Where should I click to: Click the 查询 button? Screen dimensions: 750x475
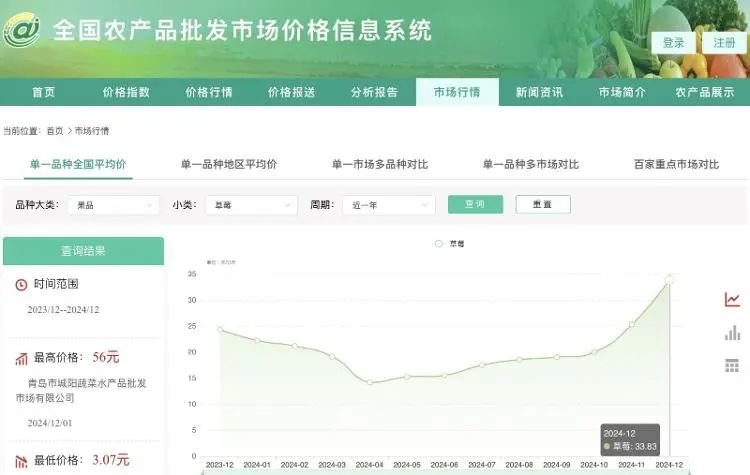pyautogui.click(x=475, y=204)
